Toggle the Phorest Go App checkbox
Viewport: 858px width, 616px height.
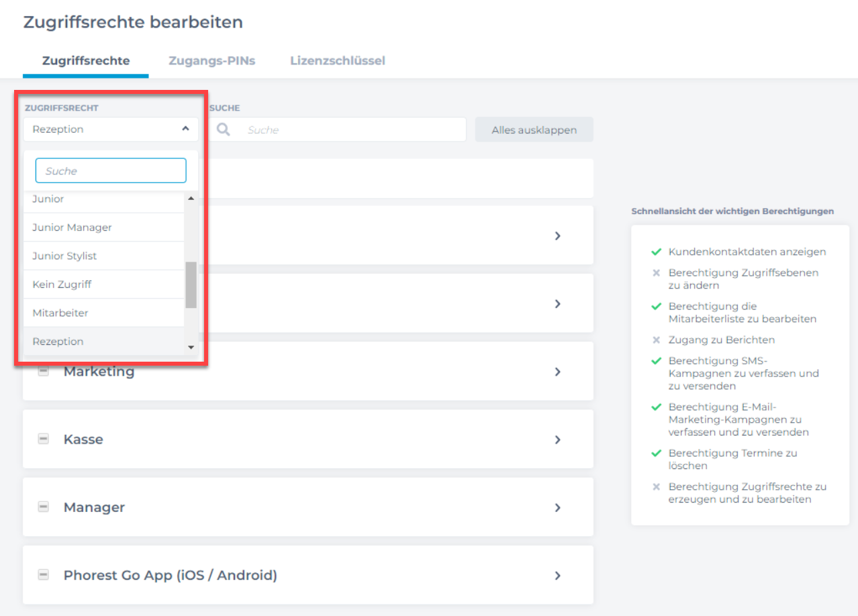point(44,574)
